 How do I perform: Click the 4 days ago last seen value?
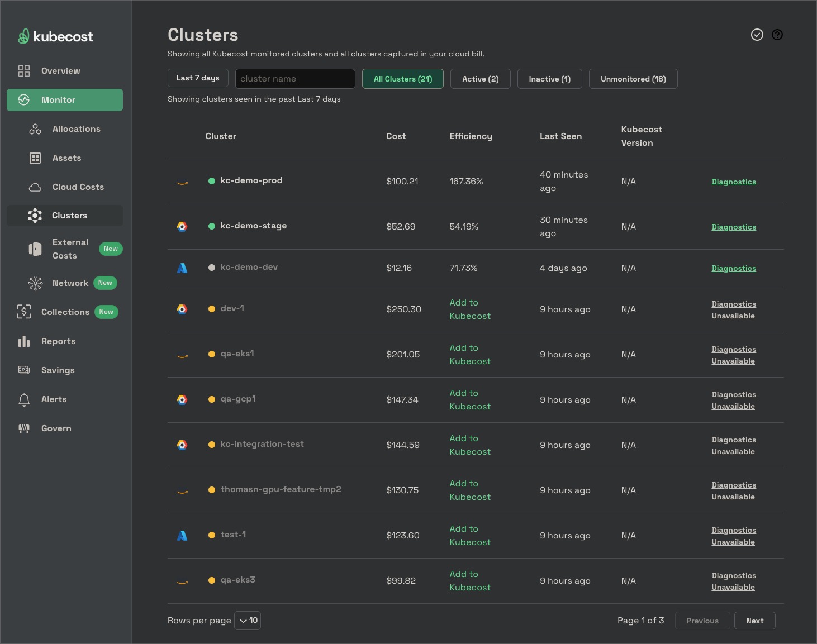[x=563, y=268]
